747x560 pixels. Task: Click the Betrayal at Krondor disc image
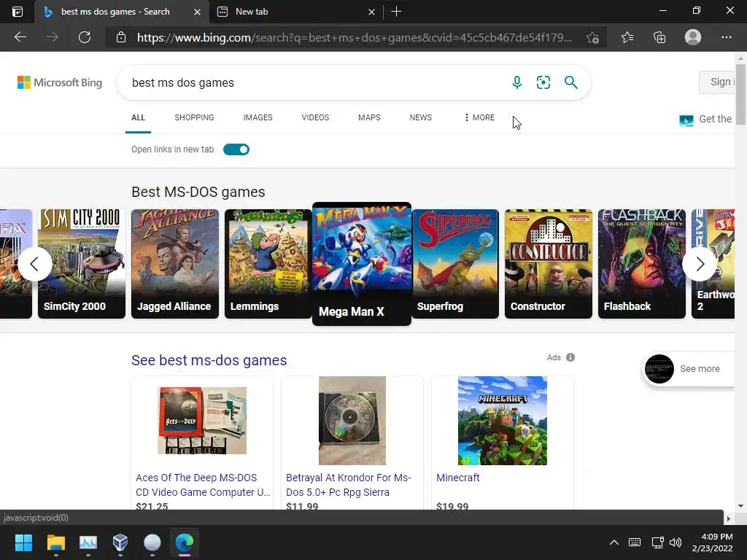[352, 421]
